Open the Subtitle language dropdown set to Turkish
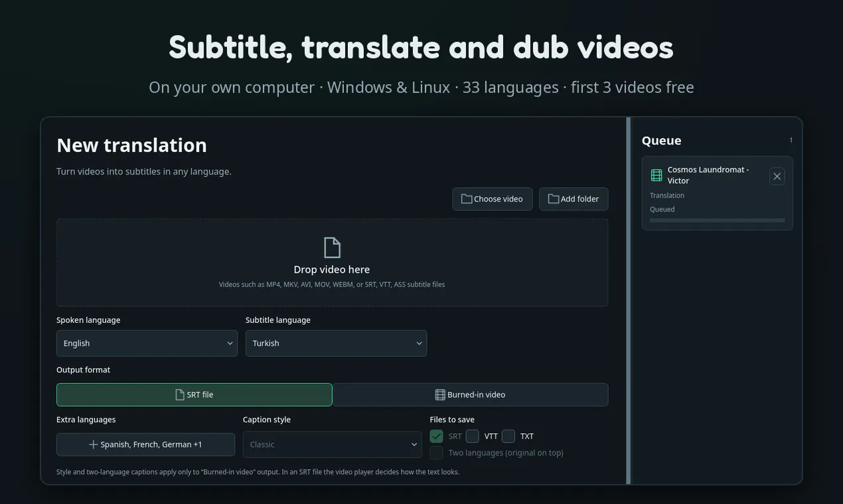 (x=336, y=344)
